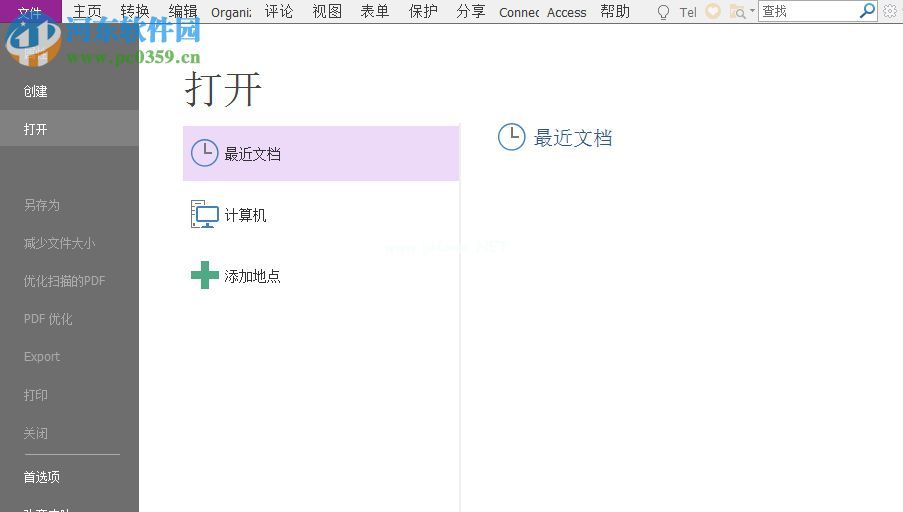Image resolution: width=903 pixels, height=512 pixels.
Task: Click the light bulb Tell me icon
Action: pyautogui.click(x=663, y=12)
